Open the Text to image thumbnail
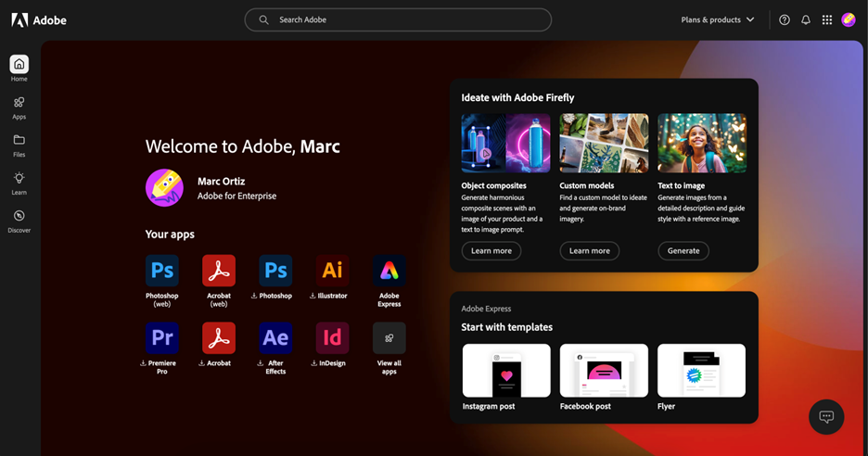 pyautogui.click(x=702, y=143)
